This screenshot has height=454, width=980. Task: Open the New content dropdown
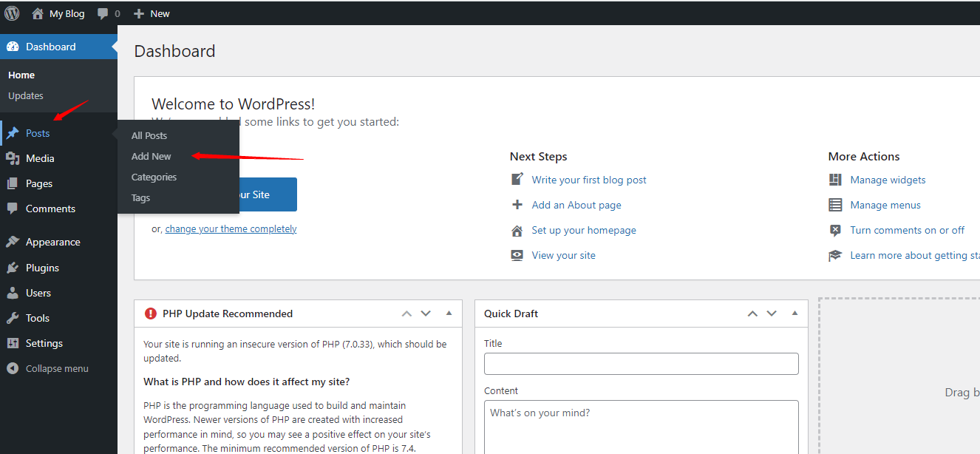tap(152, 13)
